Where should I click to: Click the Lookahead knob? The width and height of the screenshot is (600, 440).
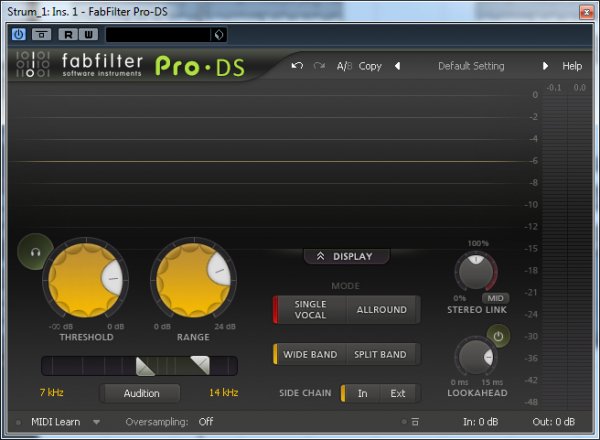click(476, 357)
